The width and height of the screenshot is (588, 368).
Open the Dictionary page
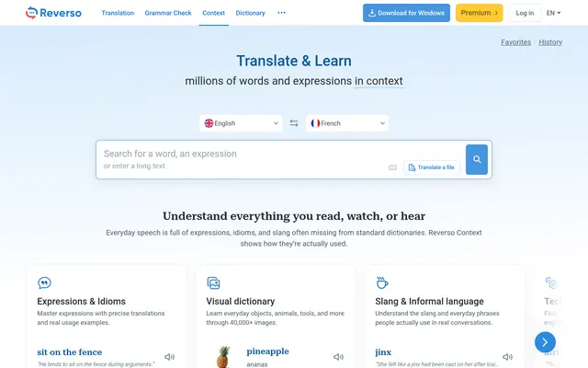250,13
